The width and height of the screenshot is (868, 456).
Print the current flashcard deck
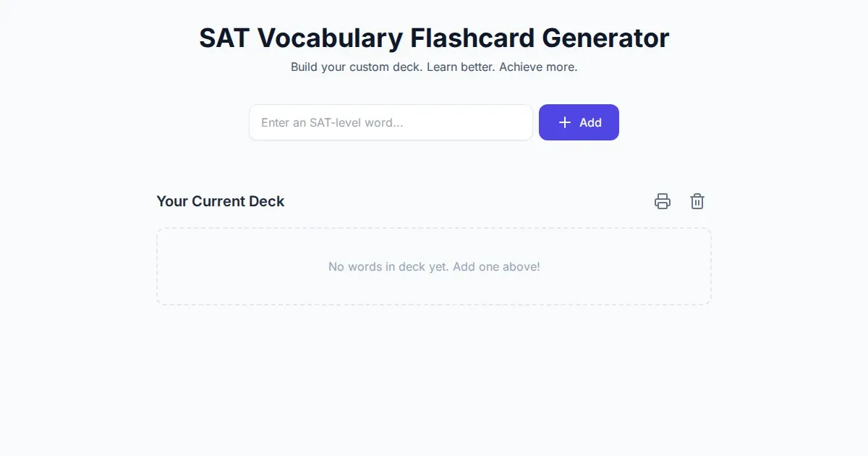coord(663,201)
